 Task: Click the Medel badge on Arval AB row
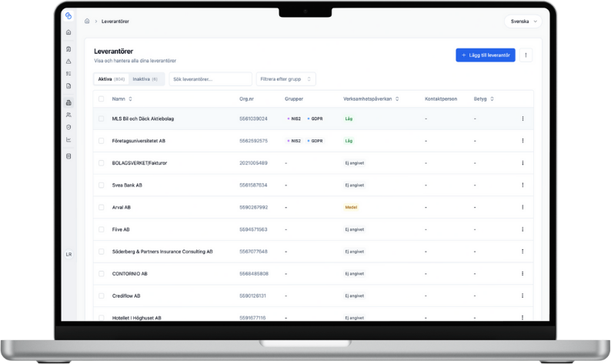tap(351, 207)
